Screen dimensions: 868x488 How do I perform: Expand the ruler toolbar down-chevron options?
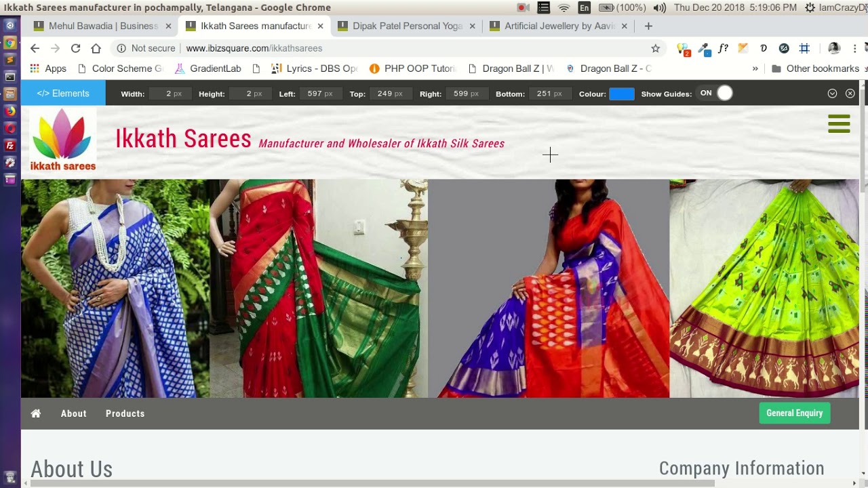pyautogui.click(x=832, y=94)
